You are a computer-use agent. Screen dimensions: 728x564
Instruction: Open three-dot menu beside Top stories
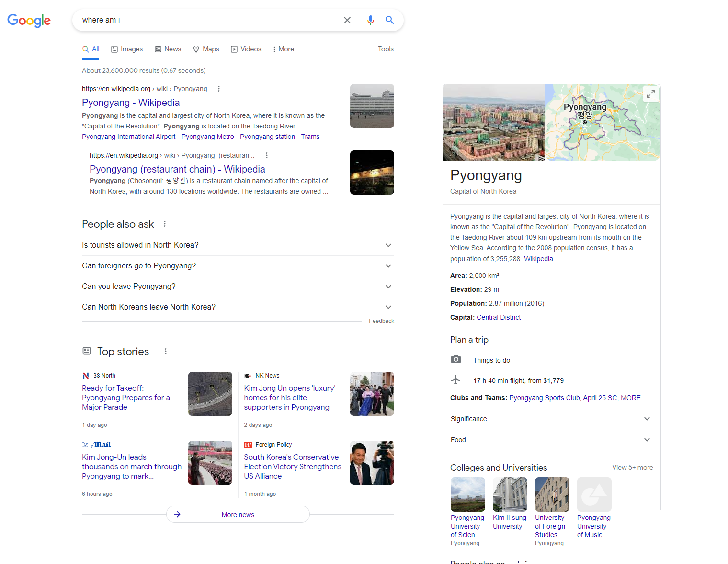coord(166,351)
